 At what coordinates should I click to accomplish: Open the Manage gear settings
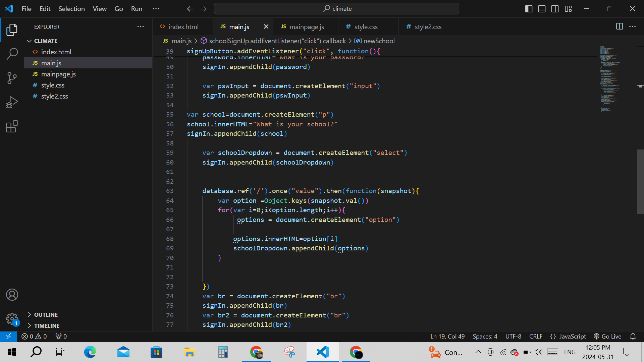[12, 318]
